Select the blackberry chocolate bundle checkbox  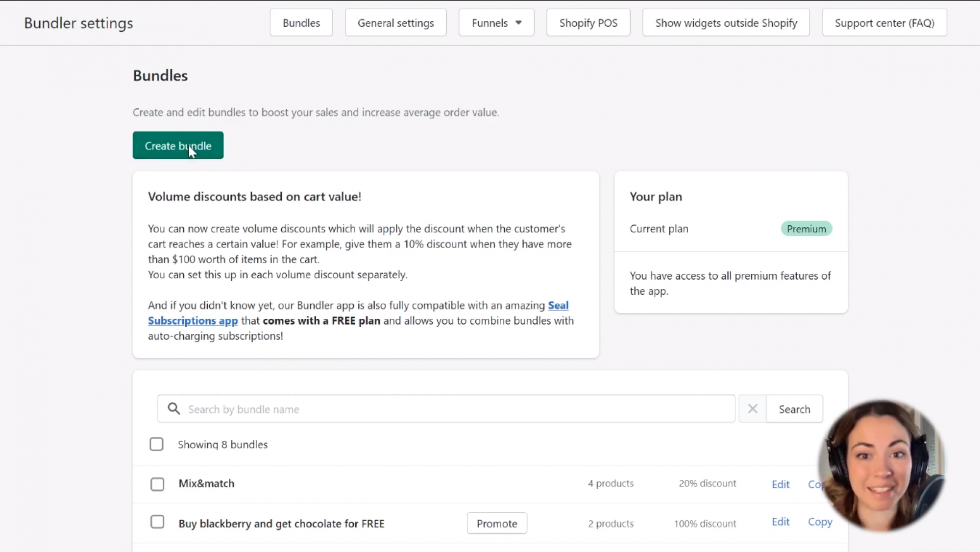click(x=157, y=522)
